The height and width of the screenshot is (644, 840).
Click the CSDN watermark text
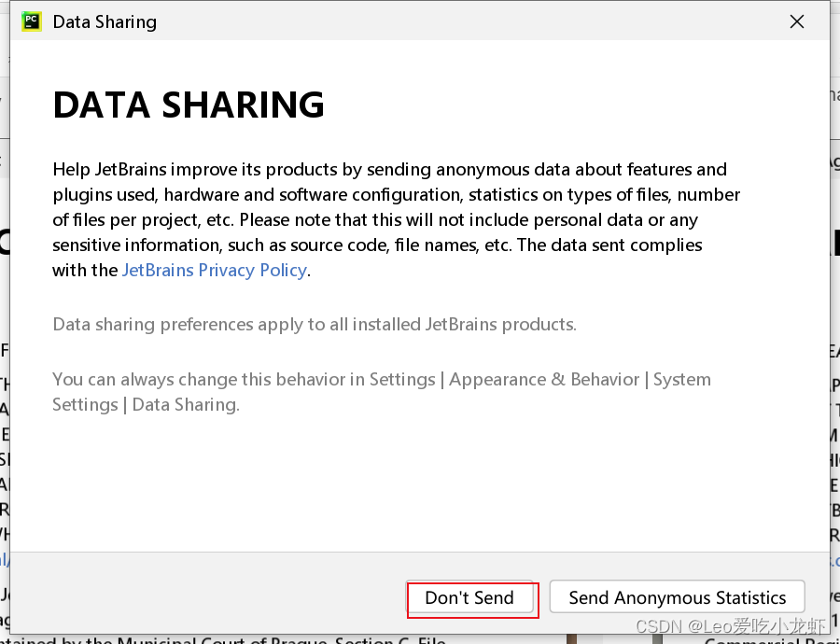click(730, 626)
